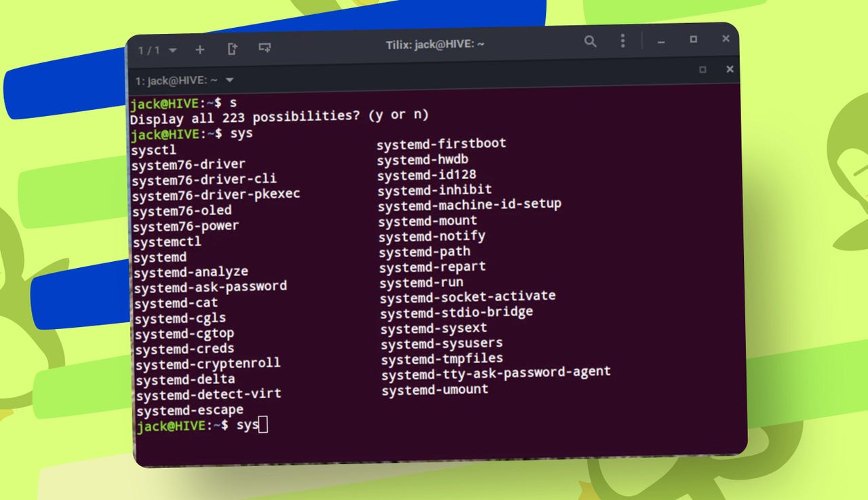Open the session switcher dropdown arrow
Screen dimensions: 868x500
[173, 50]
